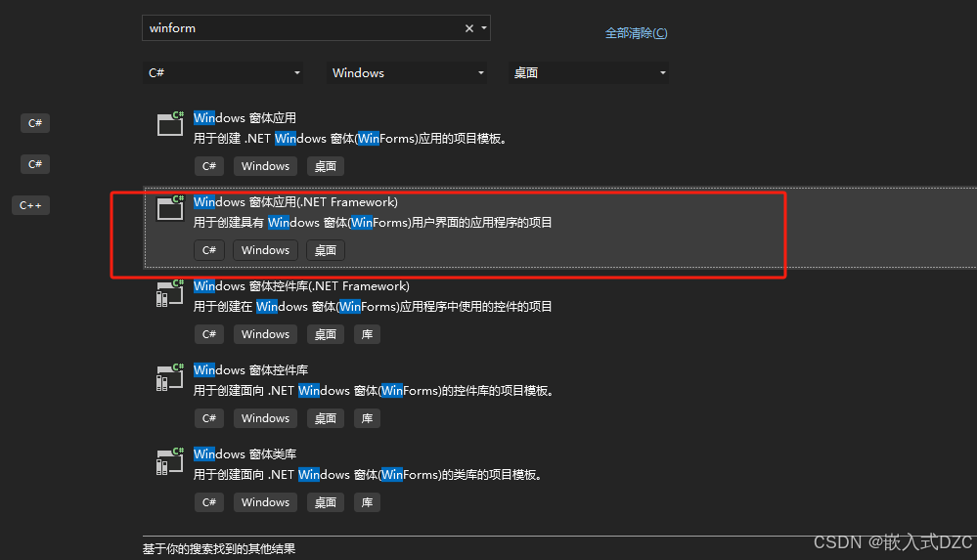The image size is (977, 560).
Task: Open the 桌面 project type filter dropdown
Action: pos(588,73)
